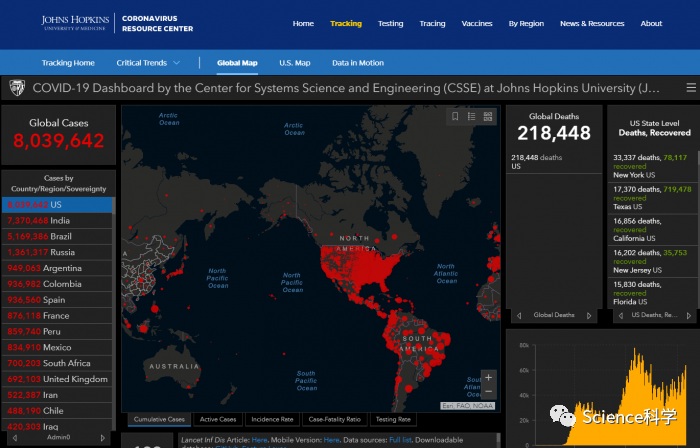Go to previous Admin0 list page arrow
700x448 pixels.
(15, 438)
